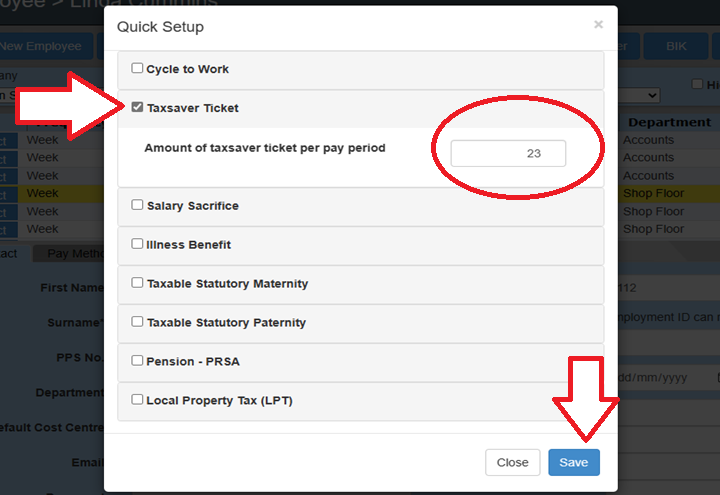Click the New Employee button
Image resolution: width=720 pixels, height=495 pixels.
40,46
